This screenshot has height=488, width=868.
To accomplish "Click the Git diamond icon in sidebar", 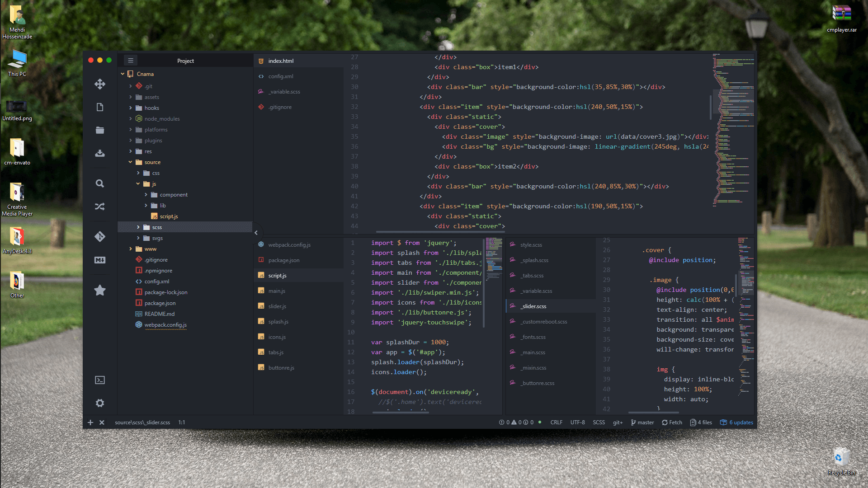I will pos(100,236).
